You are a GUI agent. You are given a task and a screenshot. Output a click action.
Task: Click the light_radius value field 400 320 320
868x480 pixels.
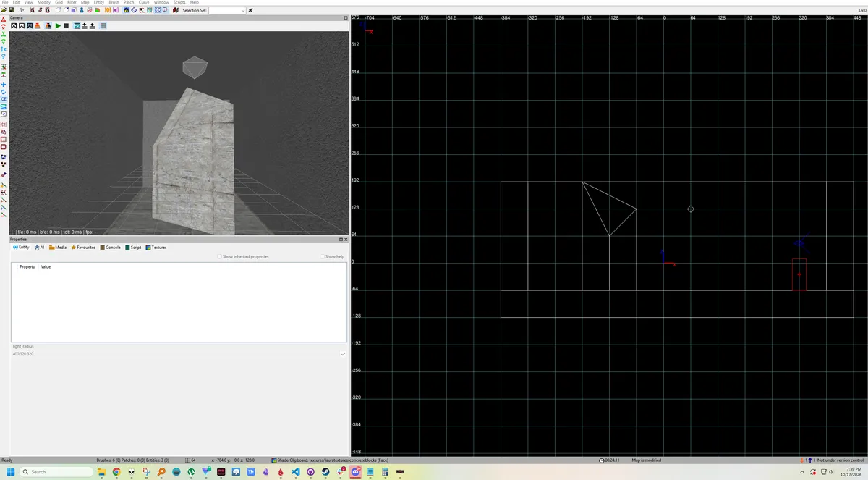coord(174,354)
